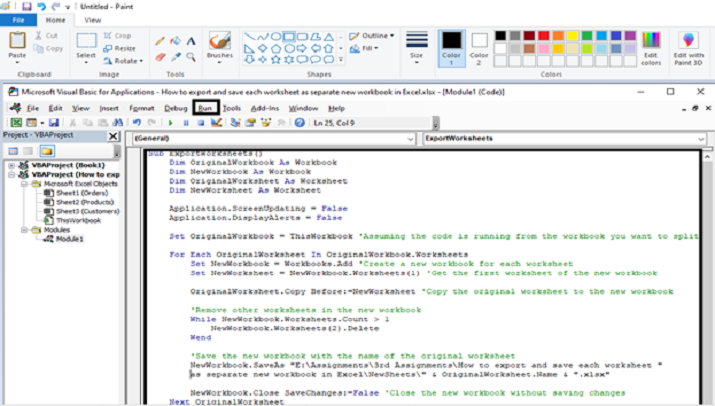Pick the green color swatch
Image resolution: width=715 pixels, height=406 pixels.
[x=587, y=36]
